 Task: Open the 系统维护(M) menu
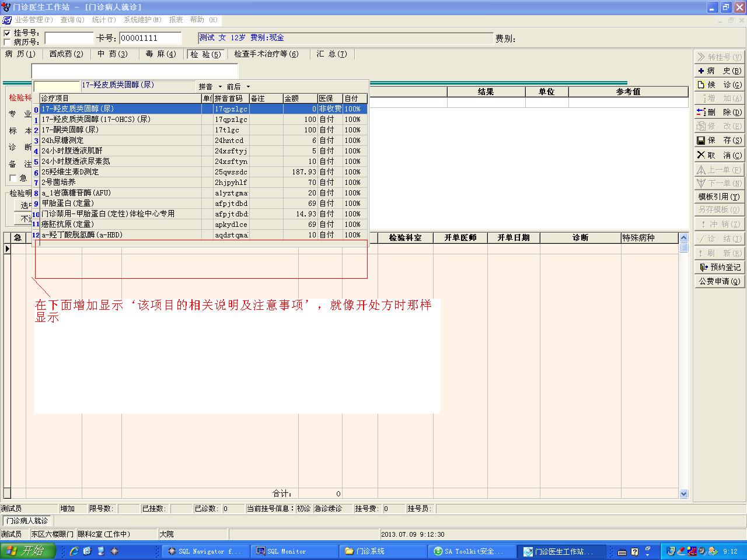[142, 20]
